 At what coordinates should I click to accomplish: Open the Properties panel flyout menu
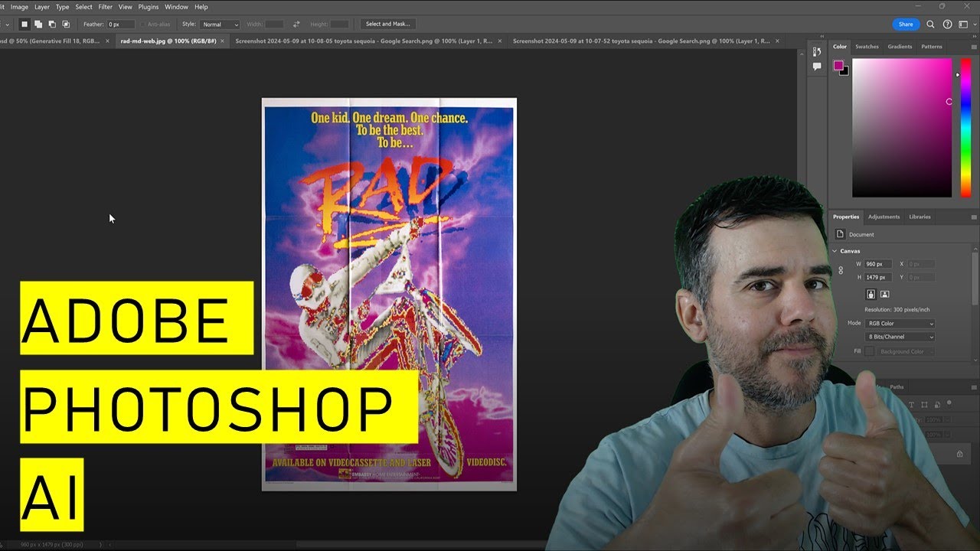click(972, 217)
